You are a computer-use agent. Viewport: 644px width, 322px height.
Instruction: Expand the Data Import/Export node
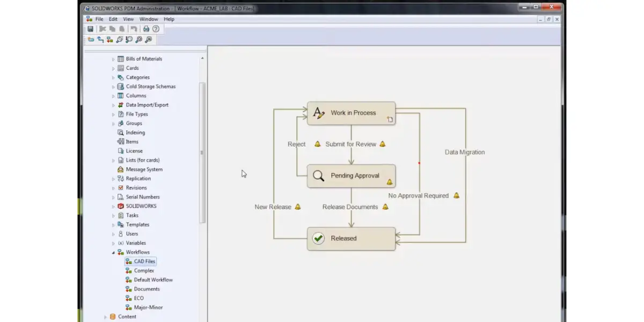tap(113, 105)
